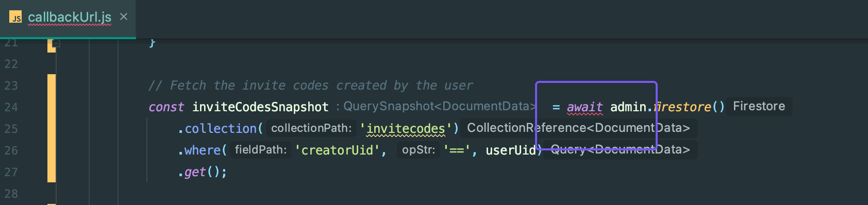Place cursor on the inviteCodesSnapshot variable
The image size is (868, 205).
[260, 107]
